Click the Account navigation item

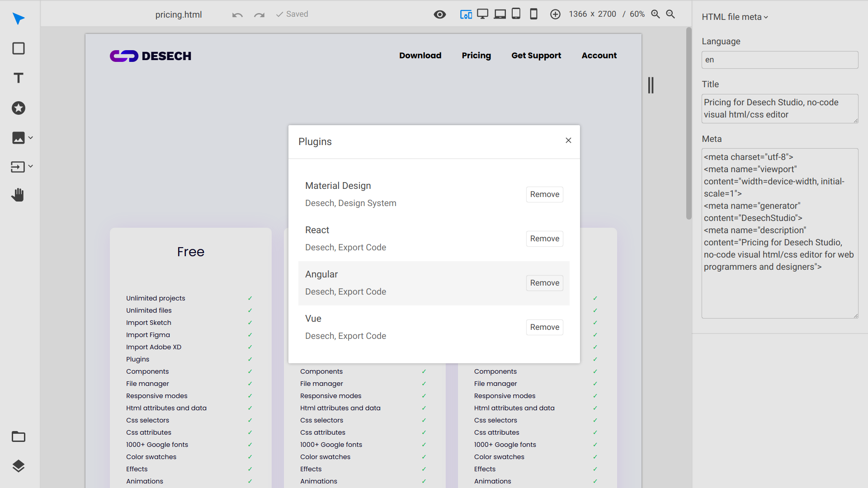(x=599, y=55)
